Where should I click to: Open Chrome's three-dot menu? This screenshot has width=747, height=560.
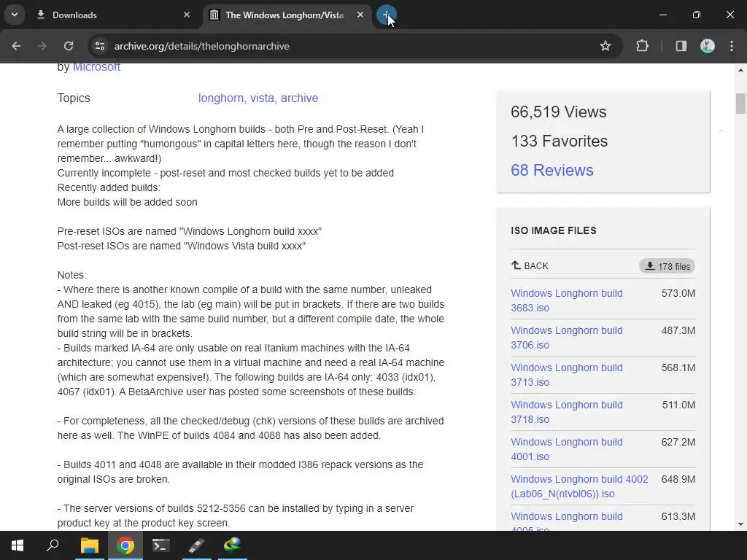coord(732,46)
